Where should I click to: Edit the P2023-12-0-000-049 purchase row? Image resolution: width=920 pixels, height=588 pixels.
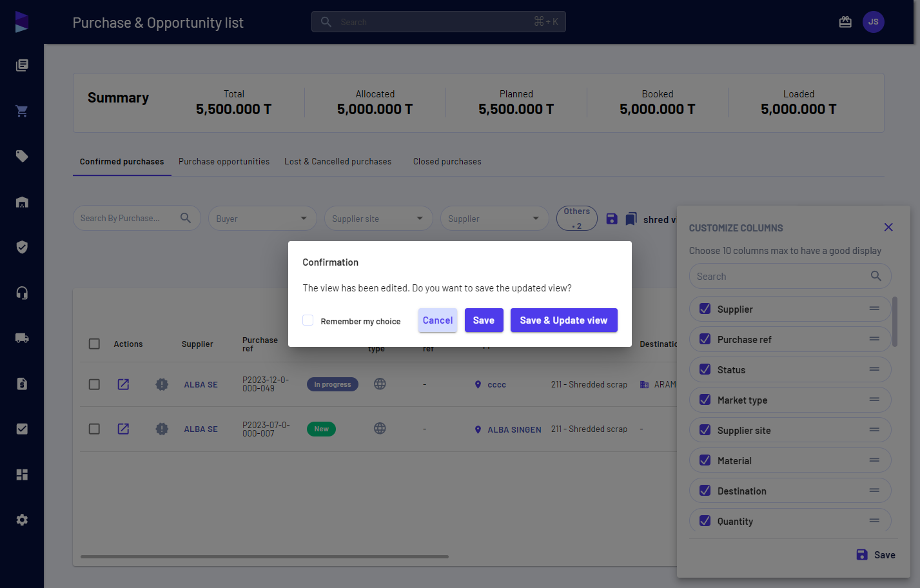coord(123,384)
